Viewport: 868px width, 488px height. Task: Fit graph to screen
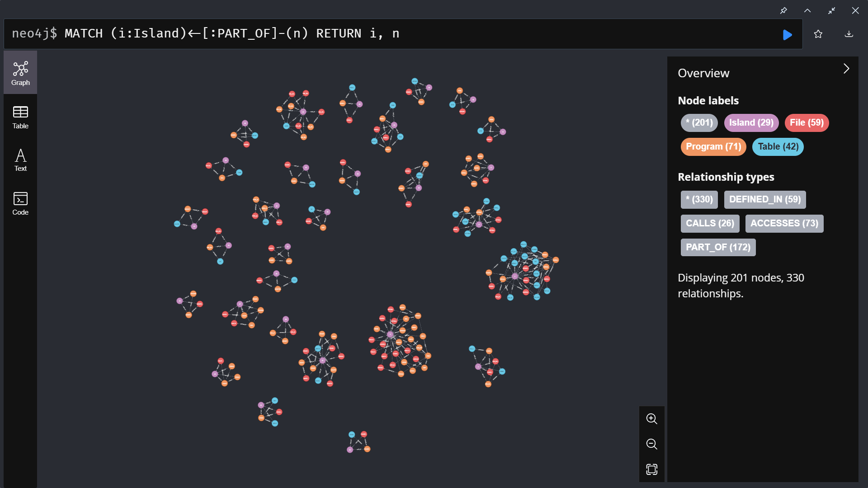tap(651, 469)
